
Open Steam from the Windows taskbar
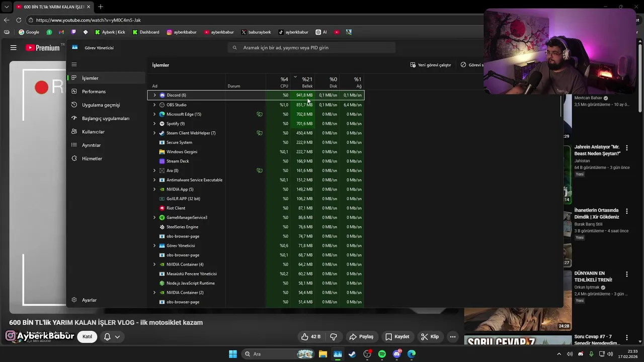[x=352, y=354]
